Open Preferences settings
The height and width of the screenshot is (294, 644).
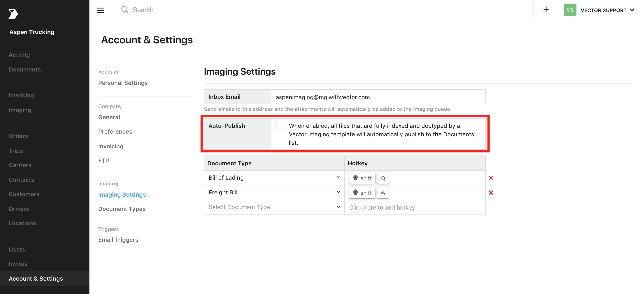115,132
